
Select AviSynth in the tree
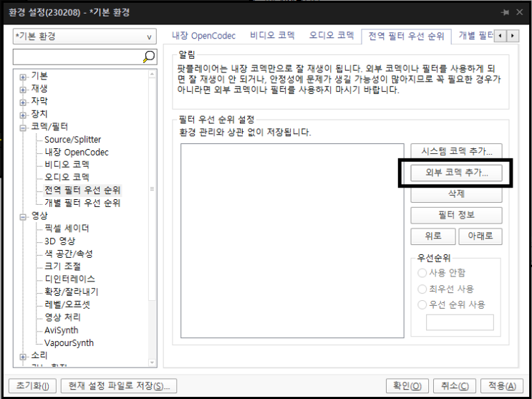point(62,330)
